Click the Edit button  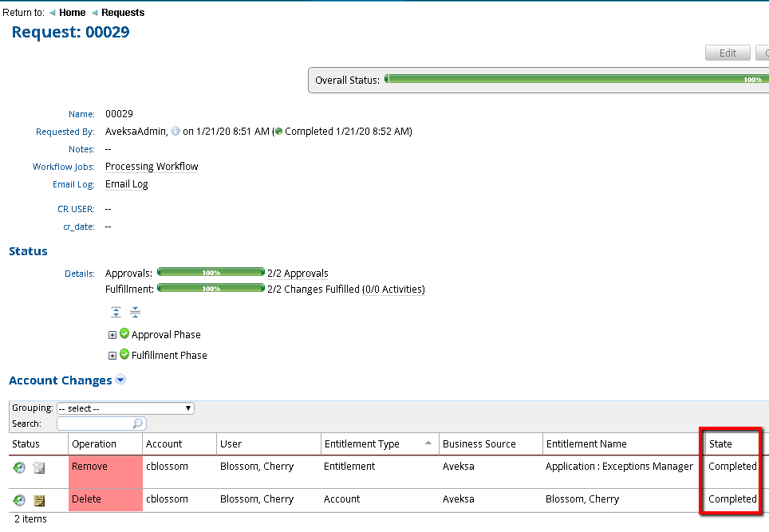(x=727, y=53)
